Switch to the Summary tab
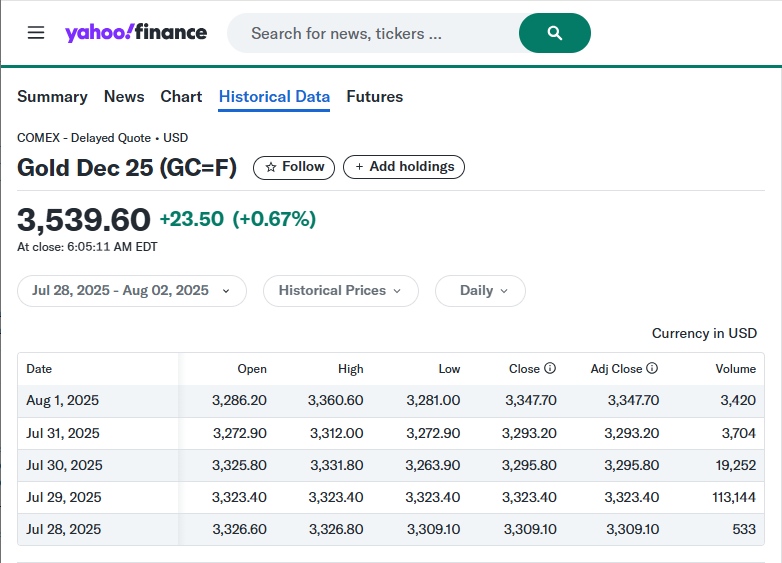Screen dimensions: 782x563 52,97
